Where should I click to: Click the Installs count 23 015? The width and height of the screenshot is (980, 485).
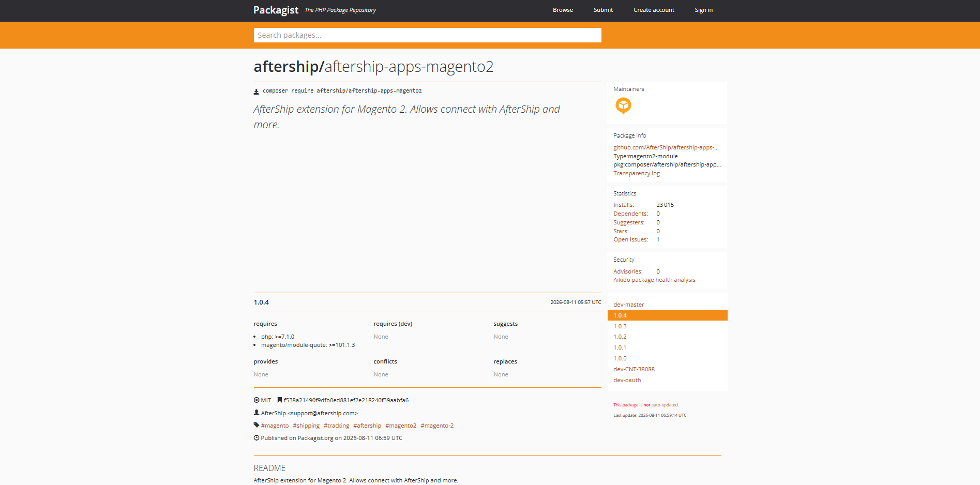(665, 205)
